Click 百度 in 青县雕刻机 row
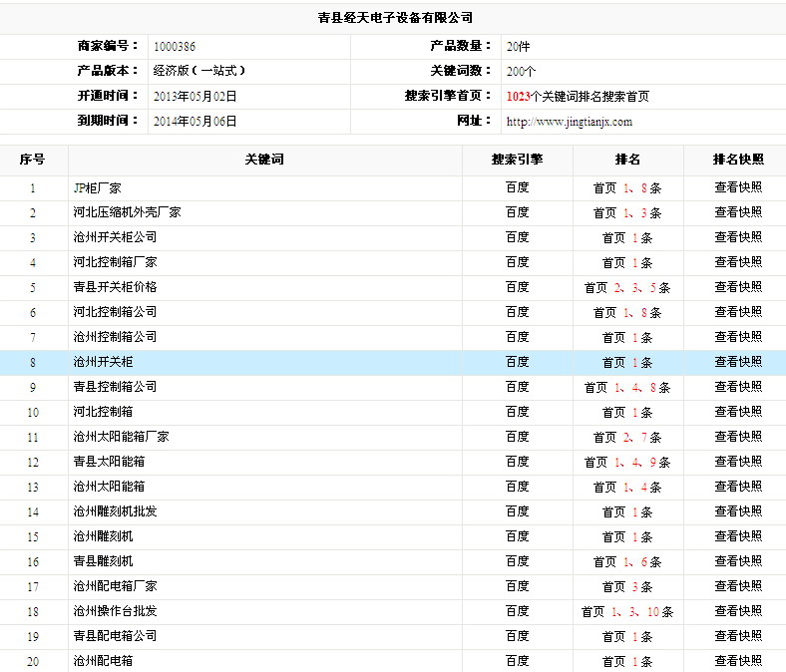 pos(518,561)
